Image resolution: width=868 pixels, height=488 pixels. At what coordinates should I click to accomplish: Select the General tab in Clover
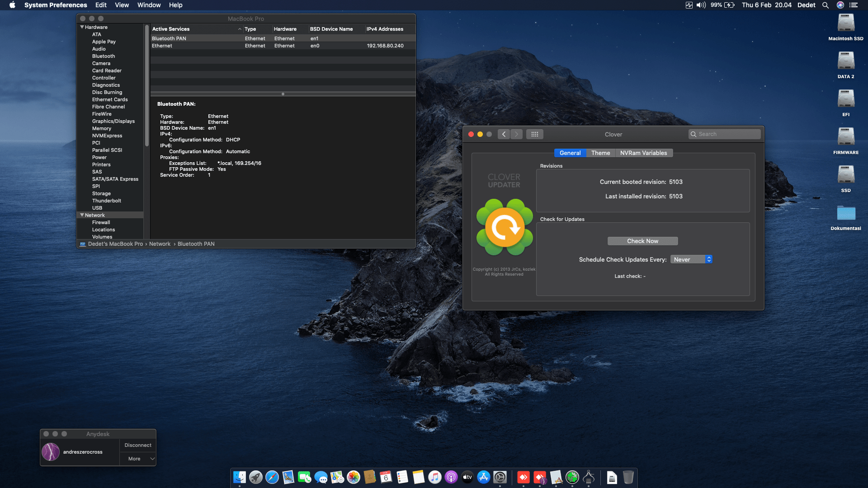[570, 153]
